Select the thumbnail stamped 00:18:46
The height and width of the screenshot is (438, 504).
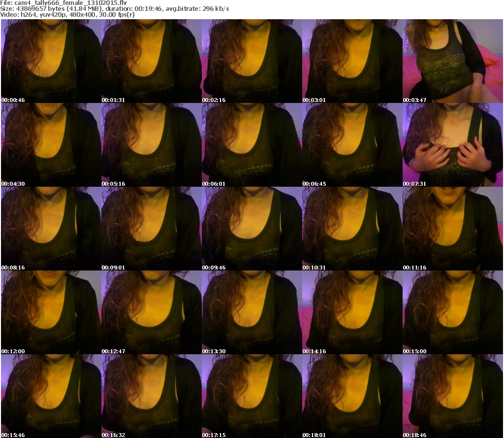click(453, 396)
